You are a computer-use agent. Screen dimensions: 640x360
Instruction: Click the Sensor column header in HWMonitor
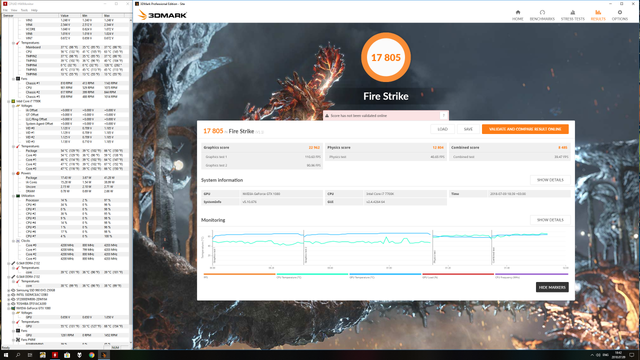pos(30,16)
